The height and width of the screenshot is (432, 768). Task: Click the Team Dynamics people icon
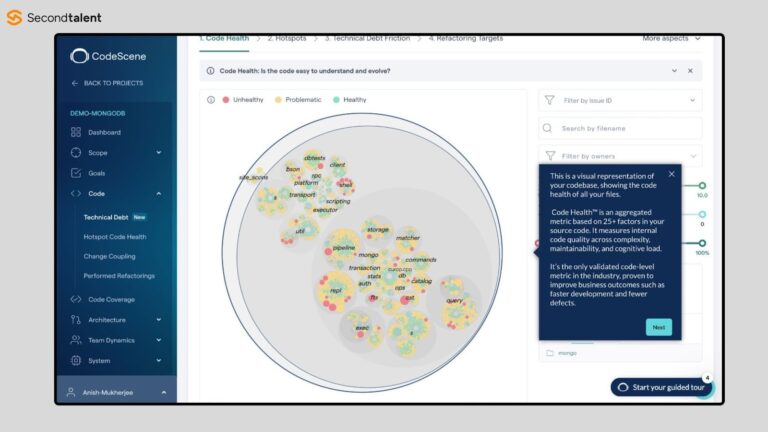pos(75,340)
